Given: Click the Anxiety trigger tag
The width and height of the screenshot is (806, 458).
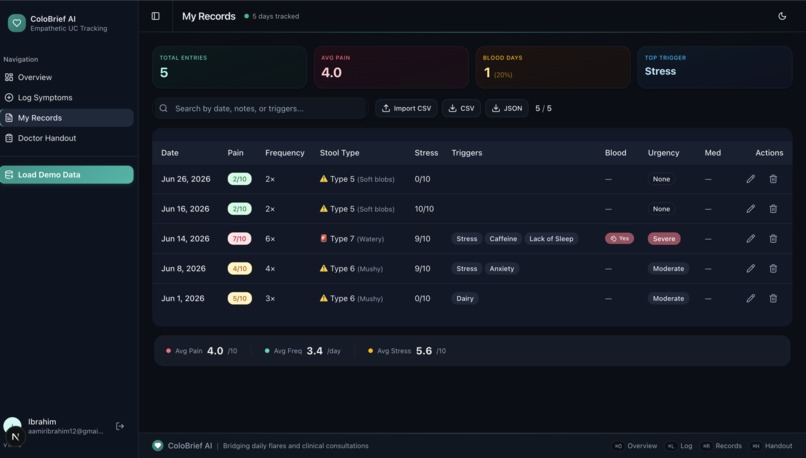Looking at the screenshot, I should 502,268.
